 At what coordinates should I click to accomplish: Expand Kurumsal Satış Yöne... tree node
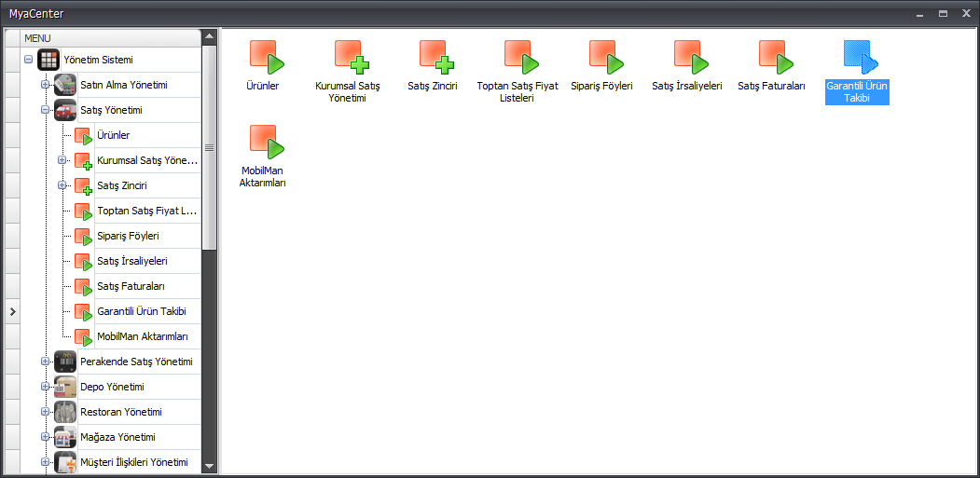click(62, 160)
